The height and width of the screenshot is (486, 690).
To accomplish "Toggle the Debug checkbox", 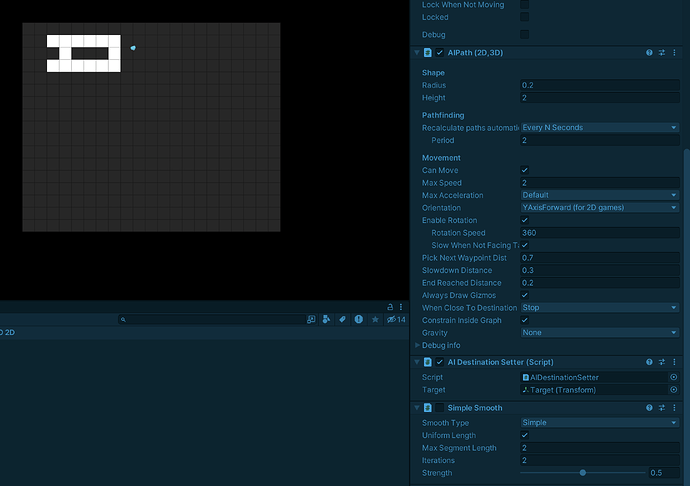I will (525, 34).
